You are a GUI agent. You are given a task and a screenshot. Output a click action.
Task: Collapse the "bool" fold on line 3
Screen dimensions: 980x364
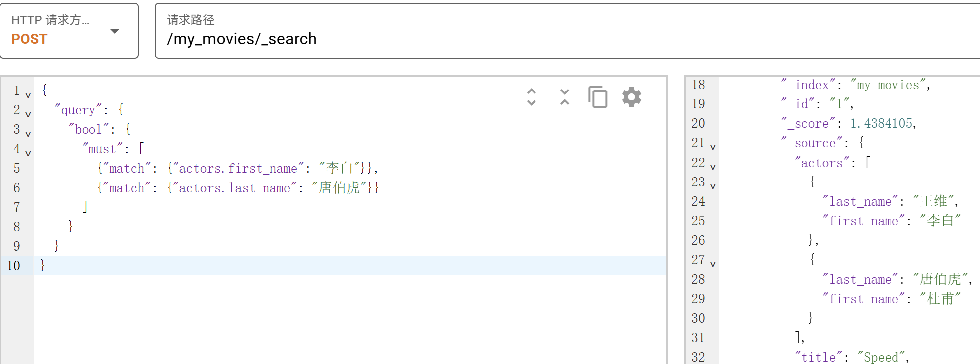(28, 134)
